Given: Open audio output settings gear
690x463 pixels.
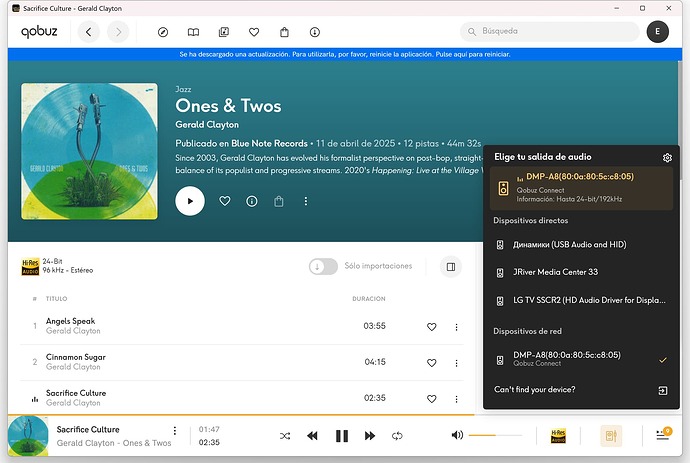Looking at the screenshot, I should [x=667, y=158].
